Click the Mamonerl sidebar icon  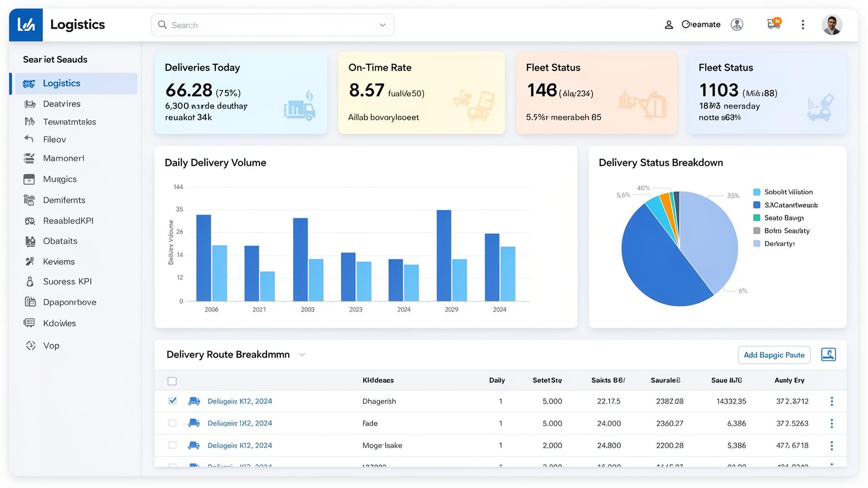(29, 158)
